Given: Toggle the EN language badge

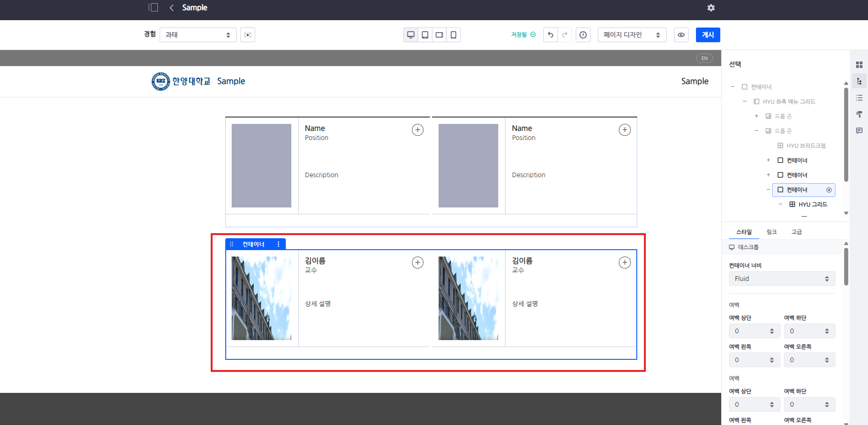Looking at the screenshot, I should pyautogui.click(x=704, y=58).
